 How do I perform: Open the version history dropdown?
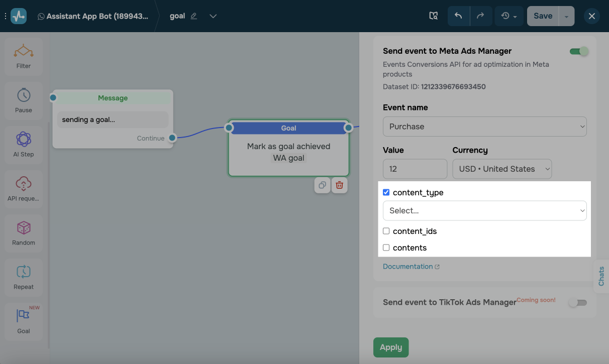click(509, 16)
